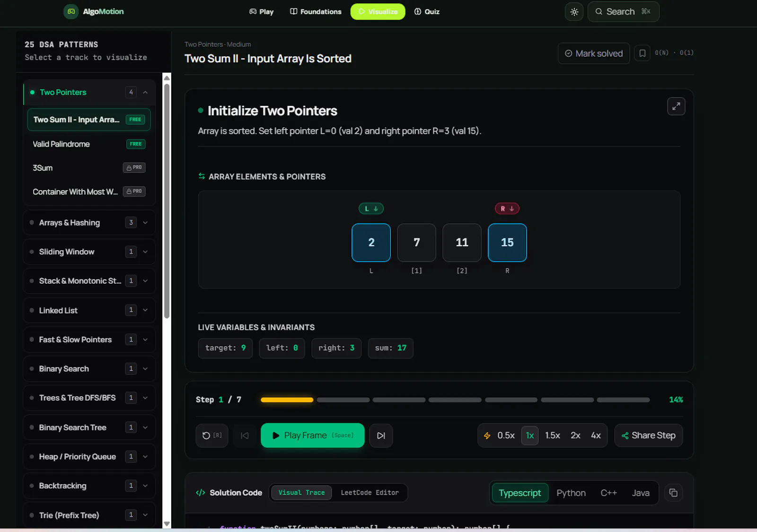Click the 'right: 3' variable chip
Image resolution: width=757 pixels, height=532 pixels.
point(336,348)
